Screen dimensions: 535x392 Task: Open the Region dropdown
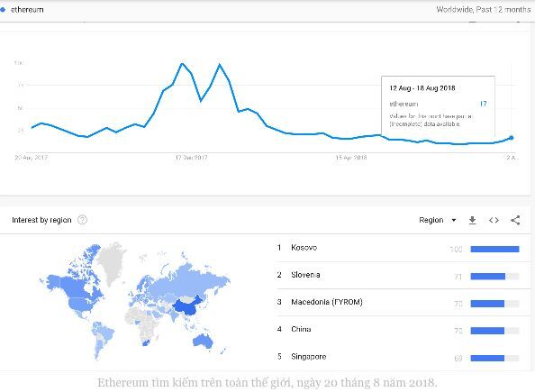point(438,220)
